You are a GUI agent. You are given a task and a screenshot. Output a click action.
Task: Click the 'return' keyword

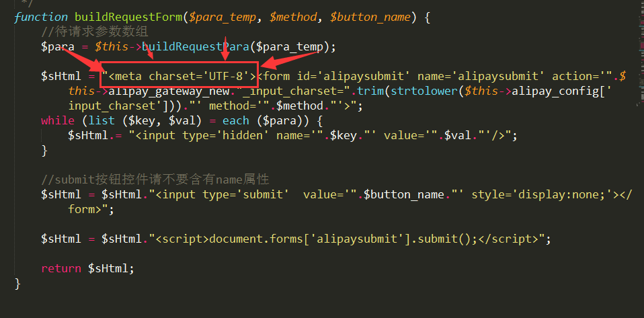pyautogui.click(x=61, y=269)
